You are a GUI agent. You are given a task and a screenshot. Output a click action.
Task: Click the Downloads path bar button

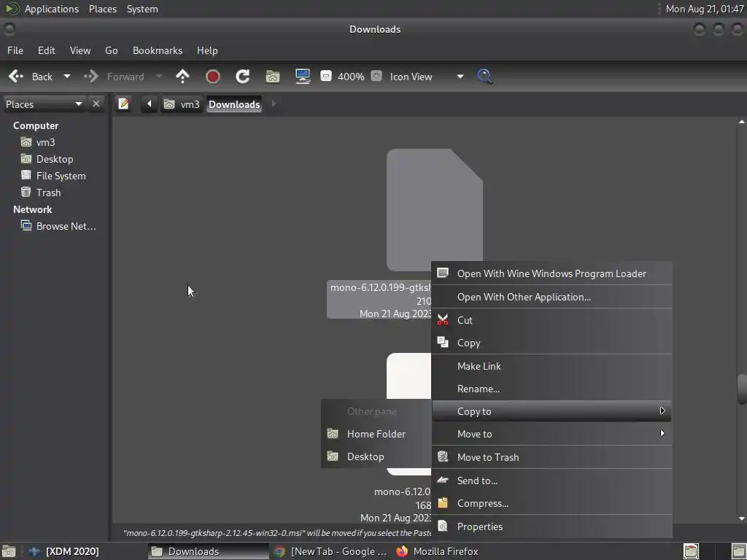(234, 104)
